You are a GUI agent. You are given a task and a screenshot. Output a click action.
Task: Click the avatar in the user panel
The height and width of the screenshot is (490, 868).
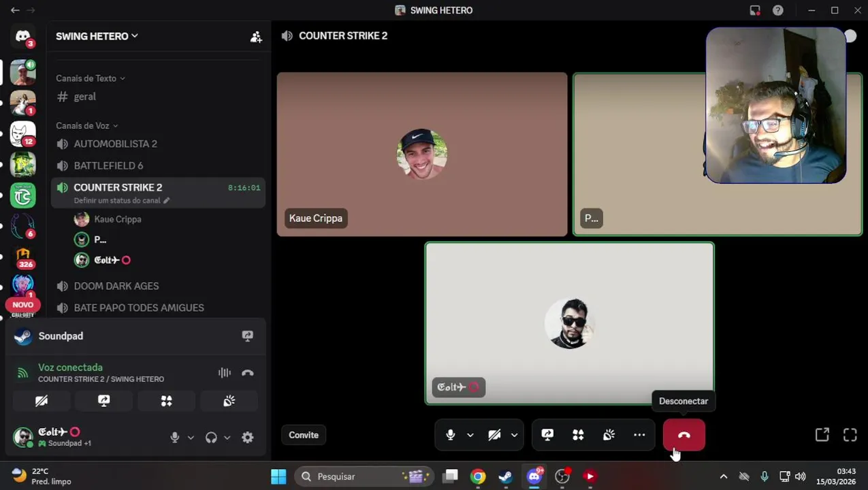[x=23, y=437]
